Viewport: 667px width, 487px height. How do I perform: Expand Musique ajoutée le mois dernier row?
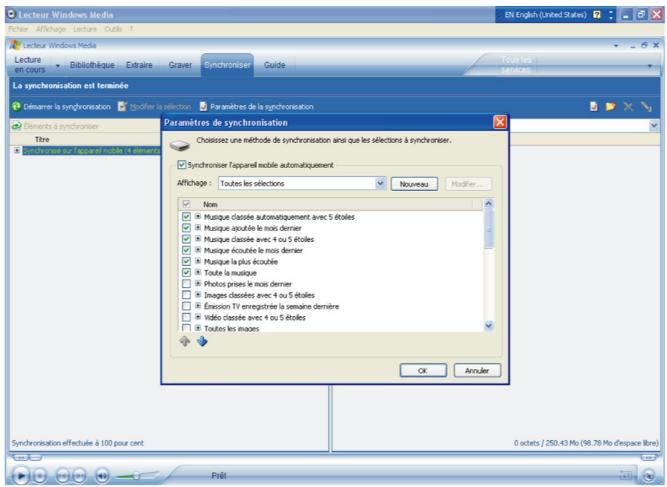pos(198,228)
